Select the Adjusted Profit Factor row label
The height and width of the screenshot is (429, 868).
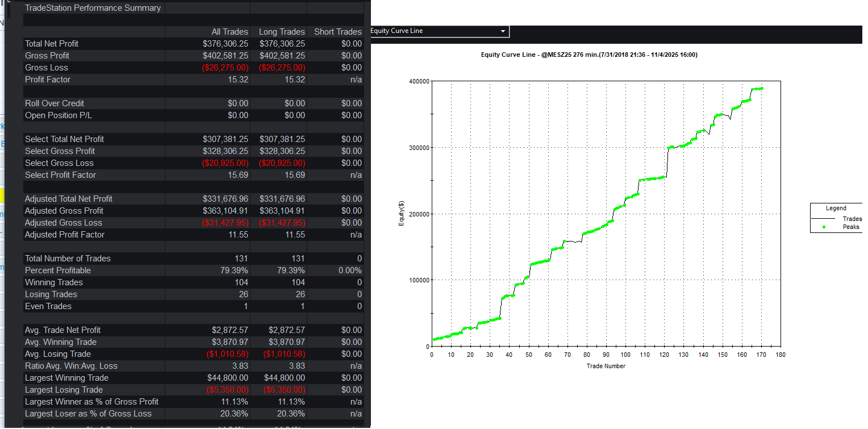[x=65, y=235]
